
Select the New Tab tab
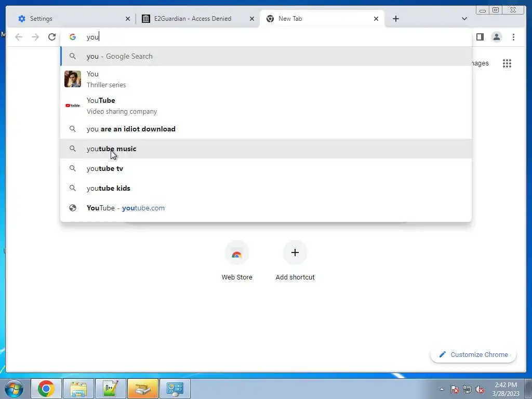(x=322, y=19)
